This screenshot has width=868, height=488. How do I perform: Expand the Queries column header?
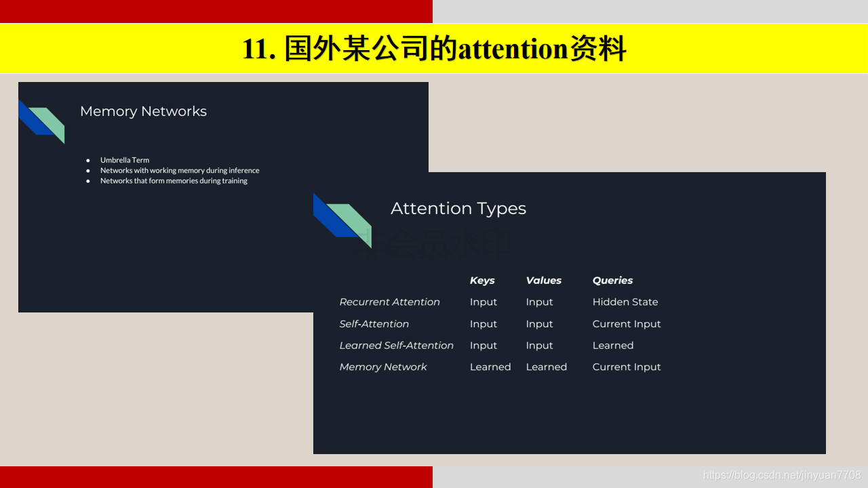click(612, 280)
